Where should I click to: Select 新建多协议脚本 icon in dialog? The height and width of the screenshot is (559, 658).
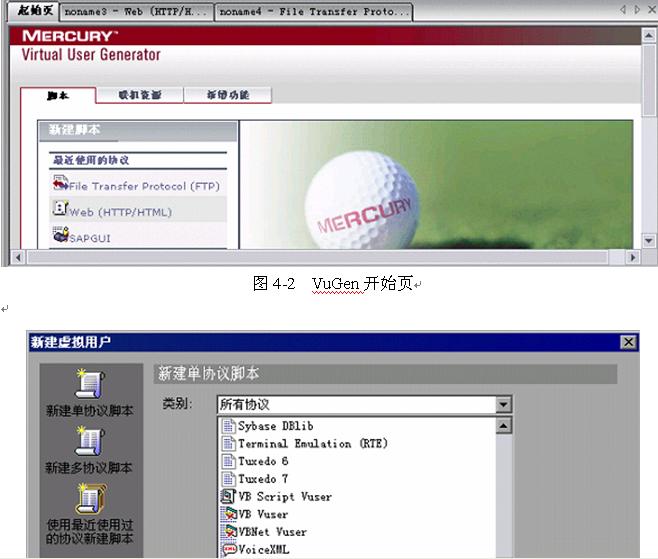click(89, 441)
